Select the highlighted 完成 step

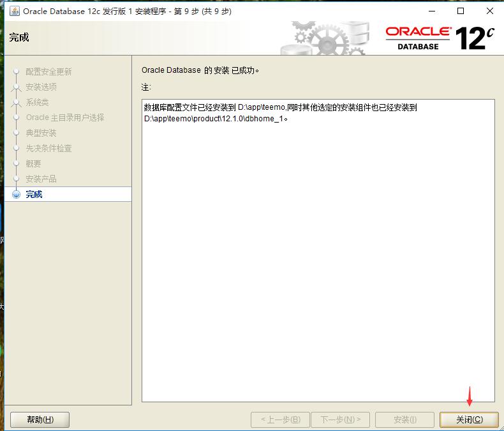[x=68, y=194]
